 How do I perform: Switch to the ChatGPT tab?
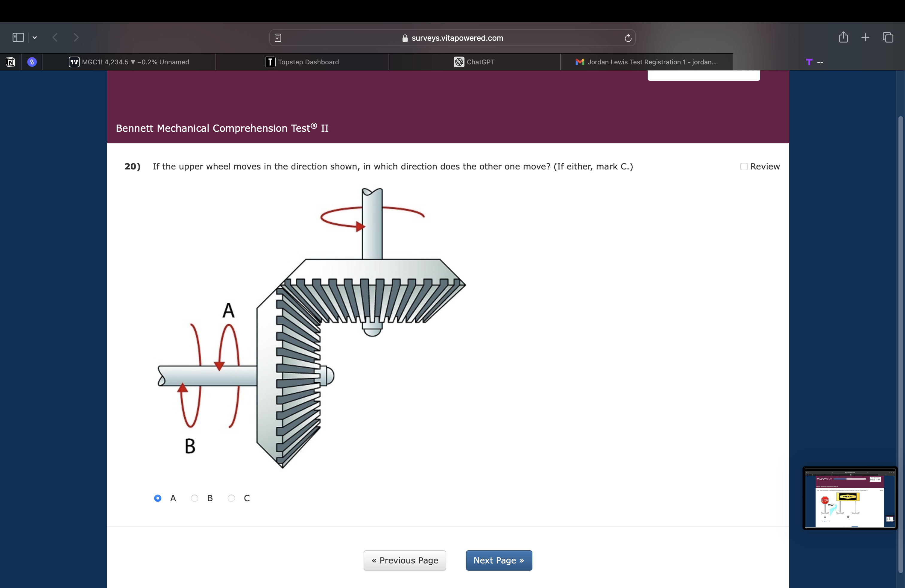pyautogui.click(x=474, y=62)
